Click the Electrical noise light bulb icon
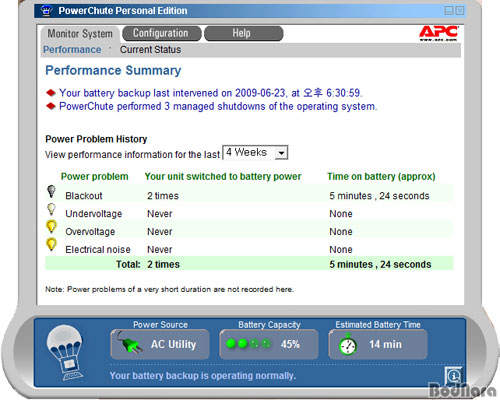 click(x=51, y=244)
